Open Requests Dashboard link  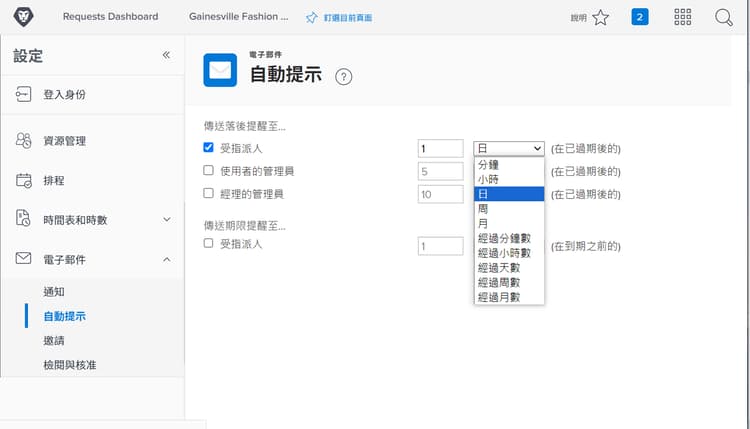tap(110, 17)
